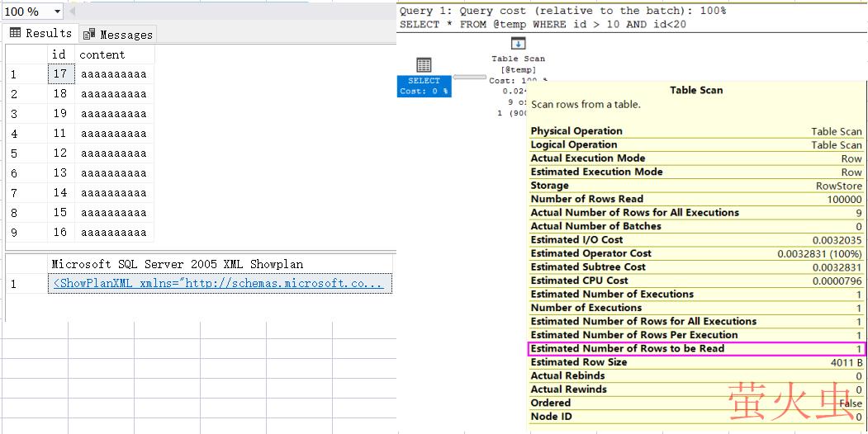
Task: Select the cell containing id 16
Action: pyautogui.click(x=59, y=233)
